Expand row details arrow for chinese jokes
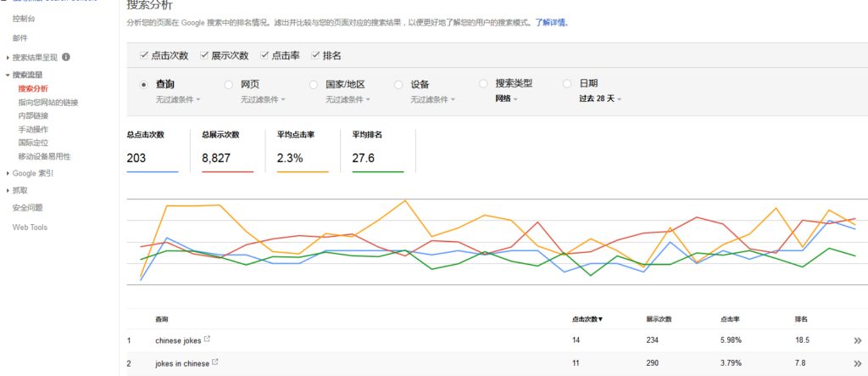 [858, 340]
